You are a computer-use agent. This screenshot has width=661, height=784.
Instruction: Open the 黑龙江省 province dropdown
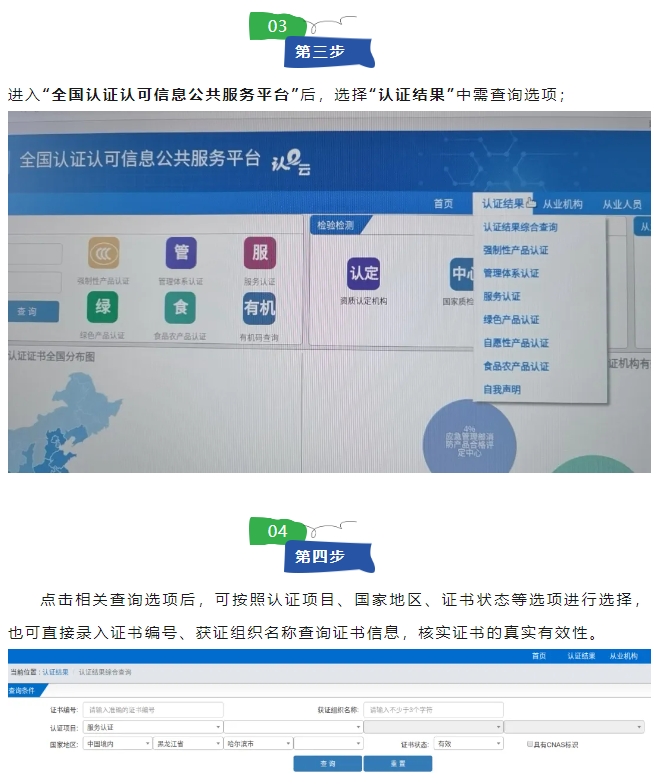pos(187,744)
